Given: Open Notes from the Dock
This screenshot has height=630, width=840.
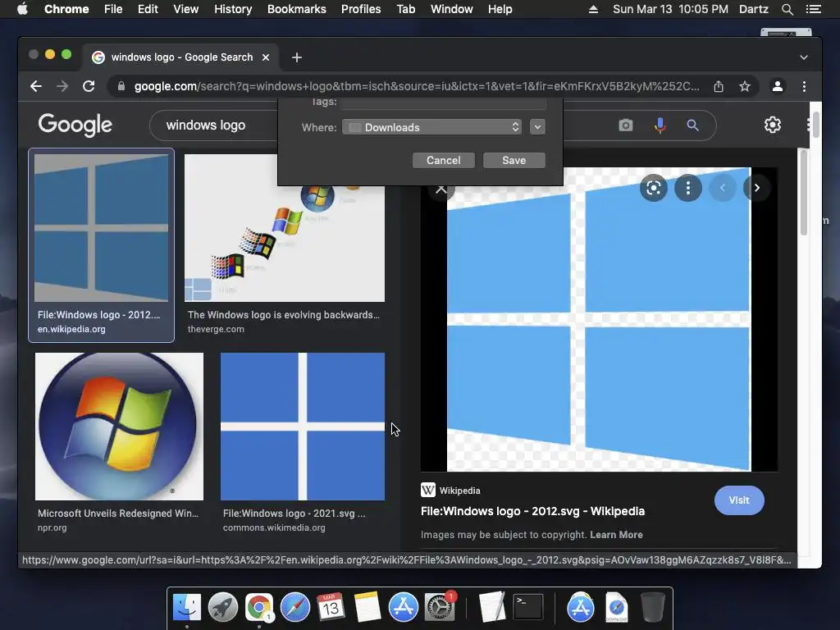Looking at the screenshot, I should 367,608.
